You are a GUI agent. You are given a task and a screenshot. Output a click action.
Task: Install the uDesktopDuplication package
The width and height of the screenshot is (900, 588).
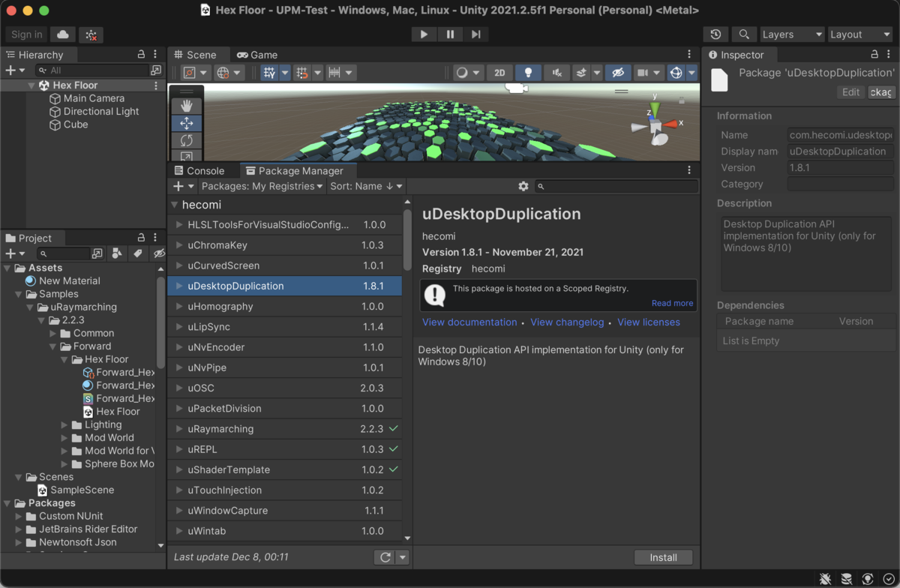(663, 557)
